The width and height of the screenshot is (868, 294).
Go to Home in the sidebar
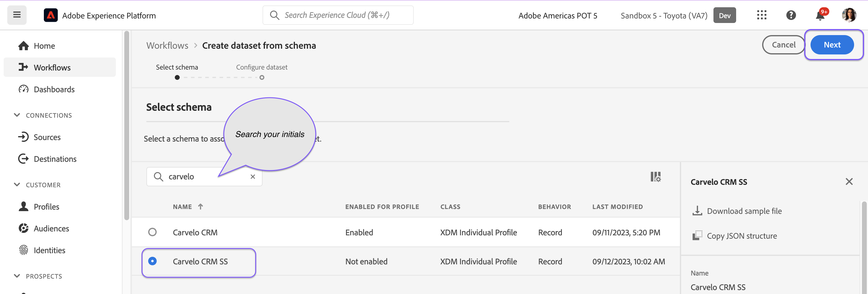(x=60, y=45)
